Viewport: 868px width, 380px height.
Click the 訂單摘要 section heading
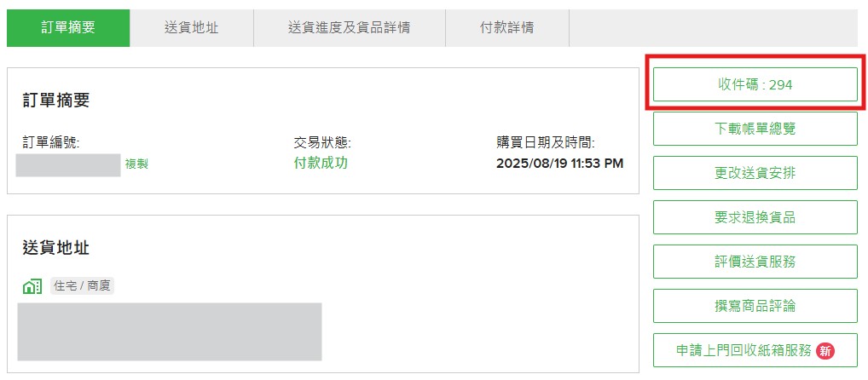coord(56,101)
